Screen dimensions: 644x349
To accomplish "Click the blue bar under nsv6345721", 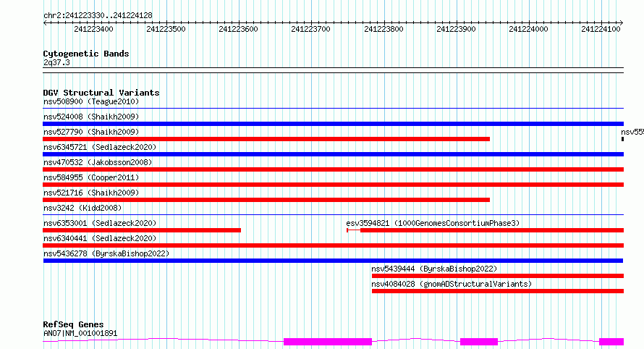I will tap(333, 154).
